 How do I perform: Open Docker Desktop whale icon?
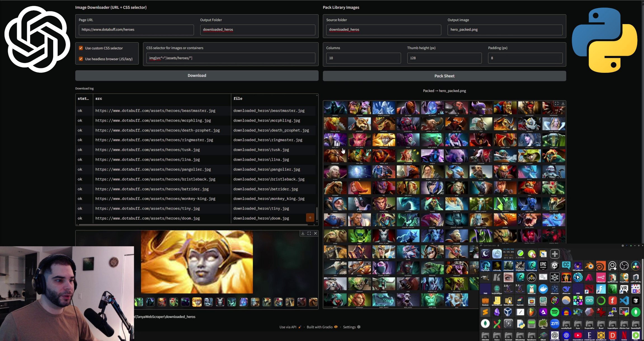(x=543, y=289)
